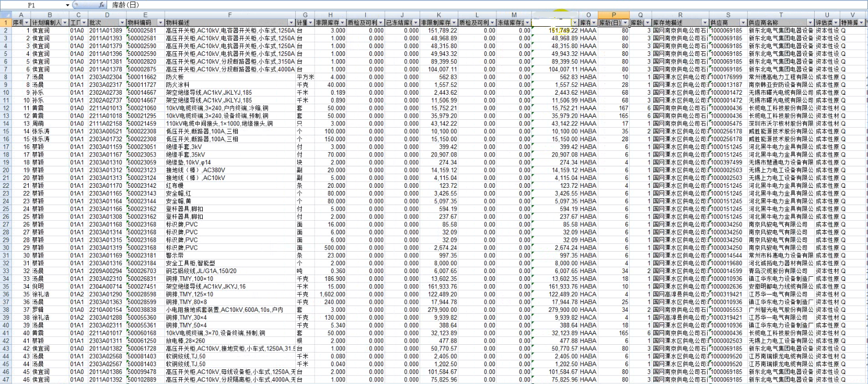Screen dimensions: 868x384
Task: Open filter arrow on 工厂 header
Action: pos(84,22)
